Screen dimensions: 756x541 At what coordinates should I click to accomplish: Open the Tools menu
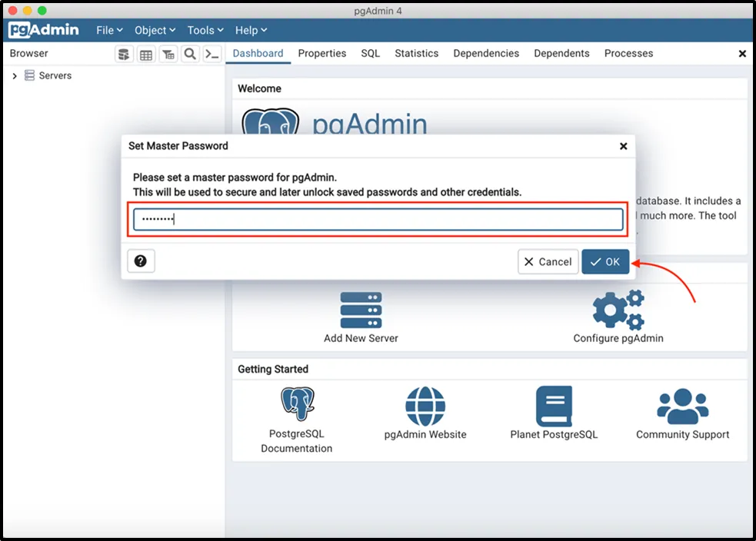205,30
